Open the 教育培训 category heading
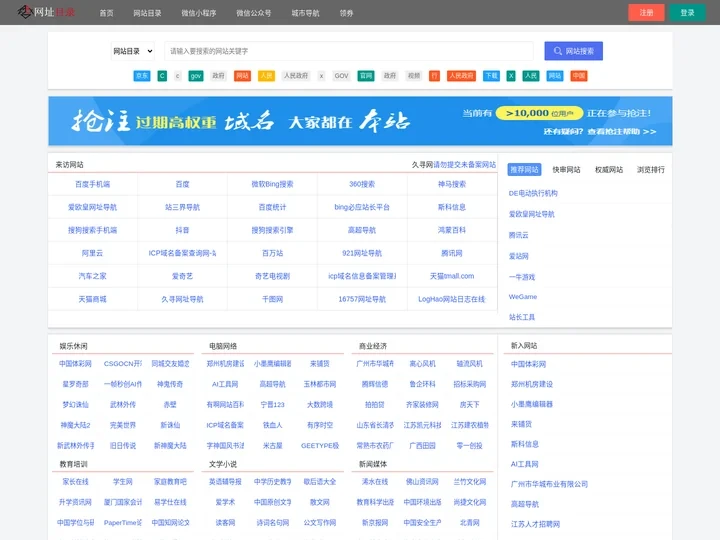This screenshot has height=540, width=720. [x=73, y=464]
